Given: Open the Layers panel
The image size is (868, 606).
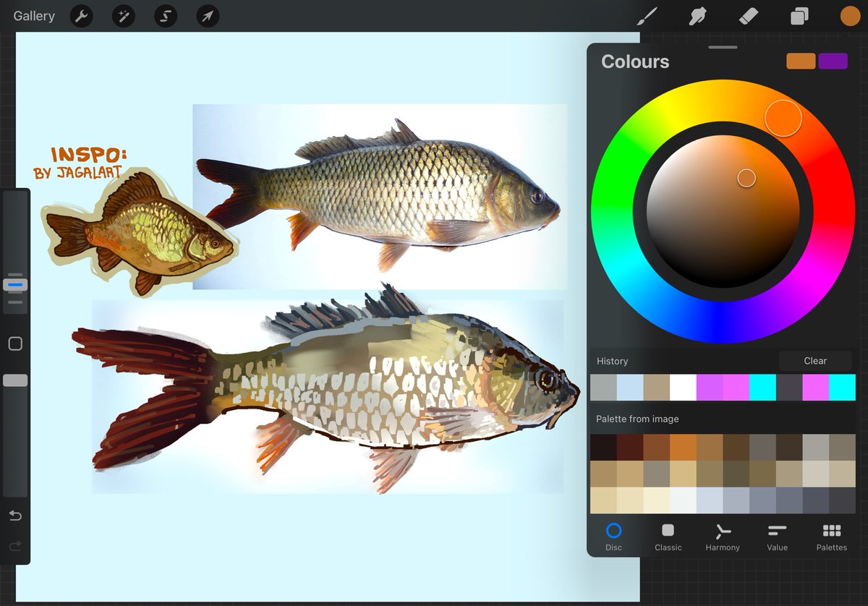Looking at the screenshot, I should [799, 16].
